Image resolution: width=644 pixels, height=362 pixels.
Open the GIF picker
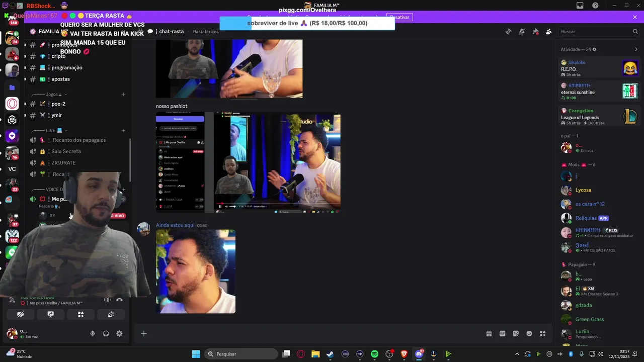click(x=502, y=333)
